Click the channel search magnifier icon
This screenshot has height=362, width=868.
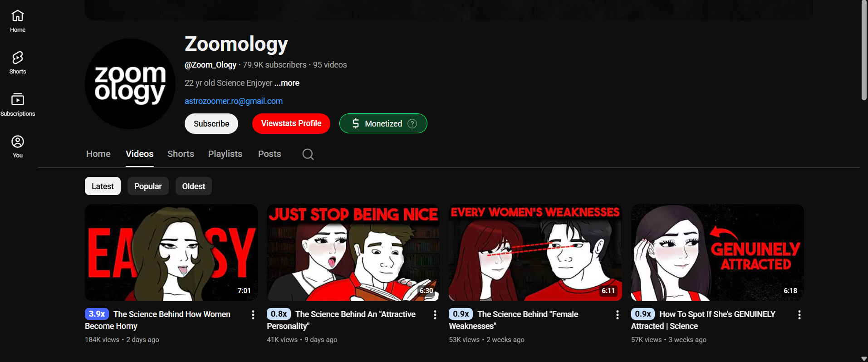click(308, 154)
